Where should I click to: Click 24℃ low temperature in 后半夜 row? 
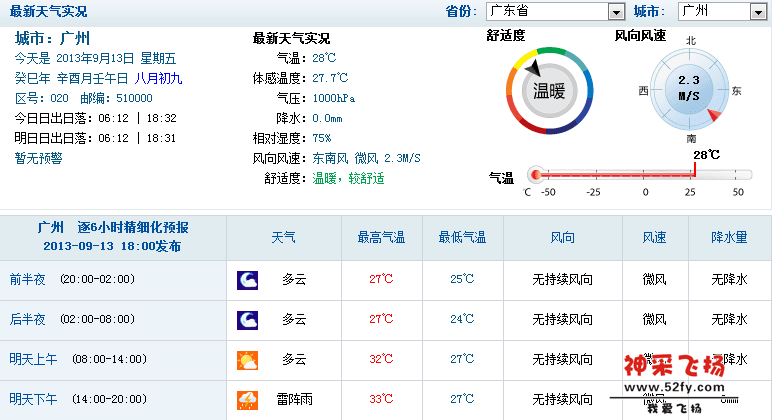(462, 319)
